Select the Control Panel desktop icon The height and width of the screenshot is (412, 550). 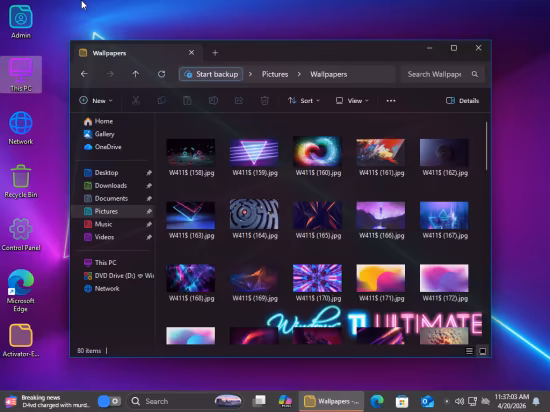21,235
